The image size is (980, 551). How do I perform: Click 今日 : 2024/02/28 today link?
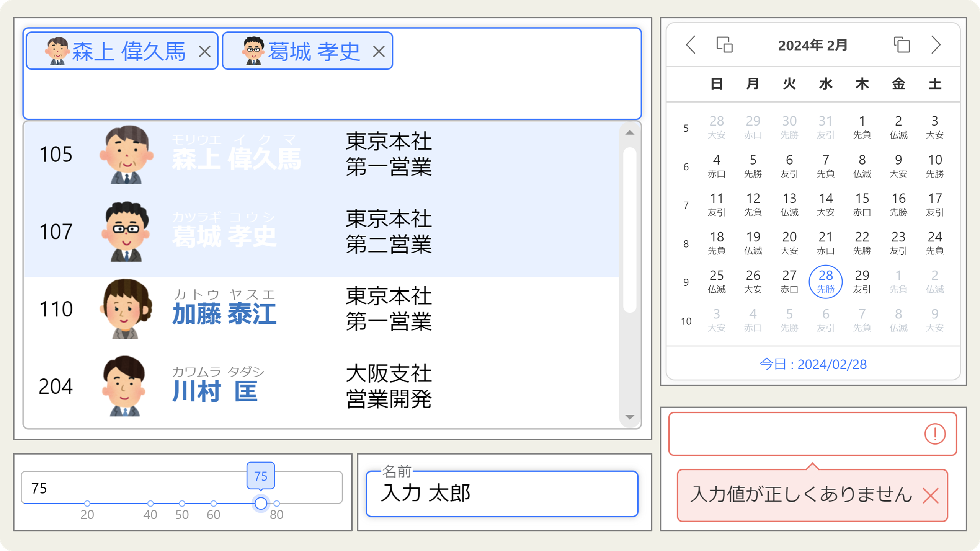coord(813,364)
